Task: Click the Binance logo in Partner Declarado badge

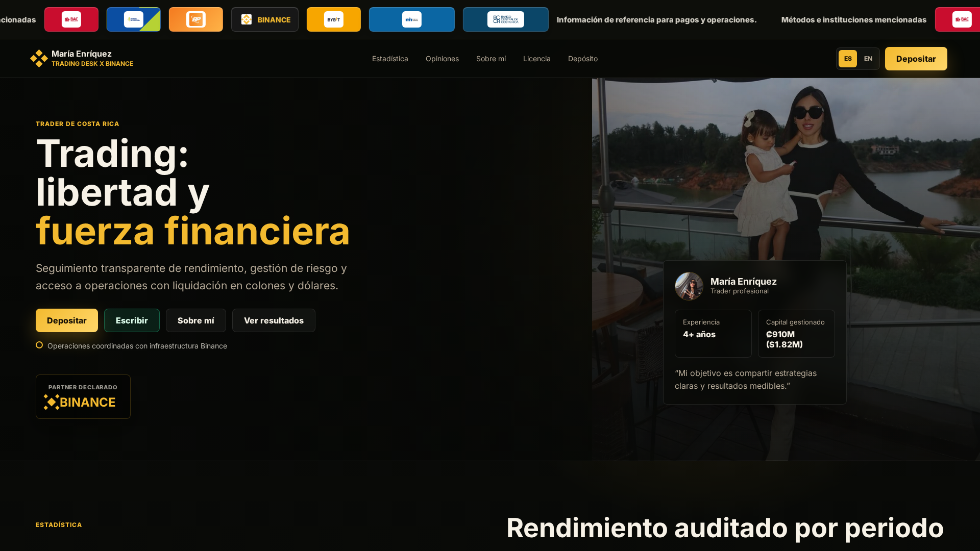Action: (80, 402)
